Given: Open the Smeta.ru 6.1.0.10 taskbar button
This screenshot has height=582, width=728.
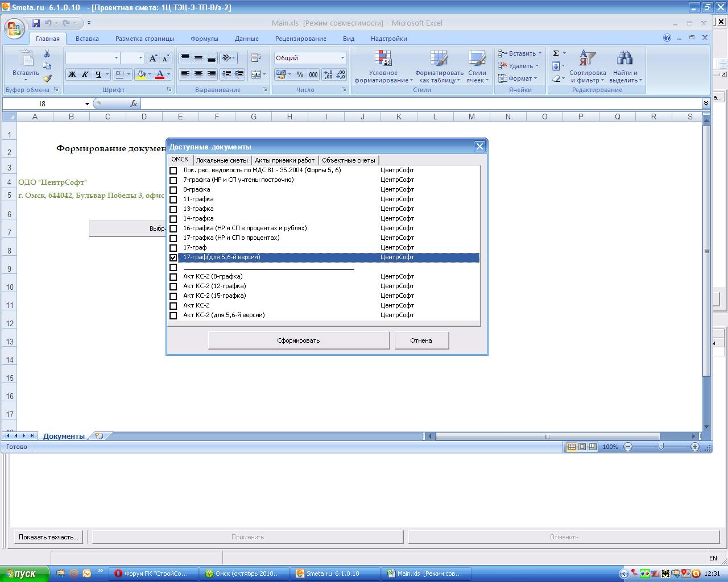Looking at the screenshot, I should coord(335,573).
